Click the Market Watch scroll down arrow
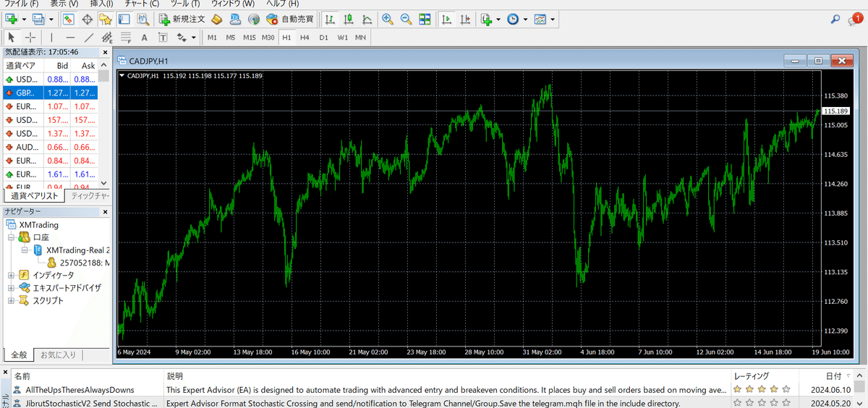Image resolution: width=868 pixels, height=408 pixels. (x=104, y=184)
